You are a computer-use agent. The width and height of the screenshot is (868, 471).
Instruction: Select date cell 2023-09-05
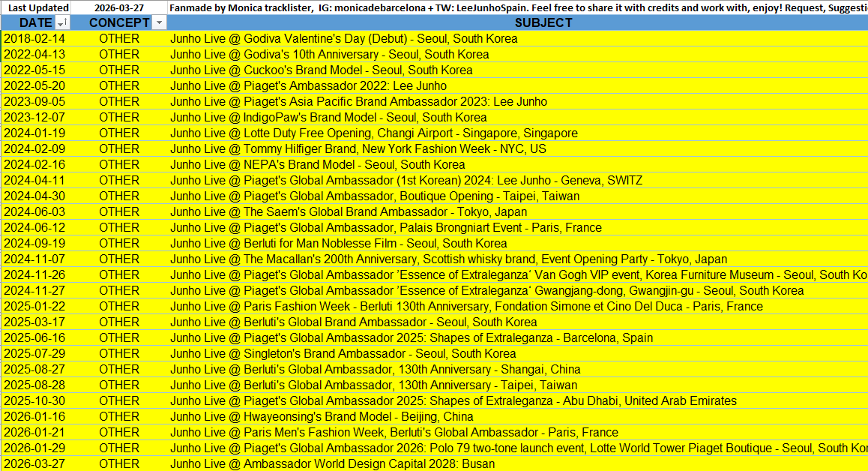click(x=36, y=102)
